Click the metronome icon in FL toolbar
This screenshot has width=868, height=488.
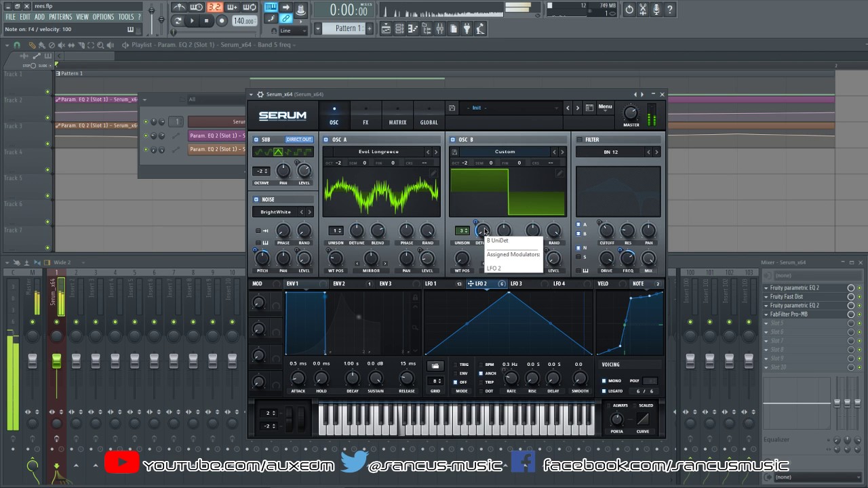(x=180, y=7)
